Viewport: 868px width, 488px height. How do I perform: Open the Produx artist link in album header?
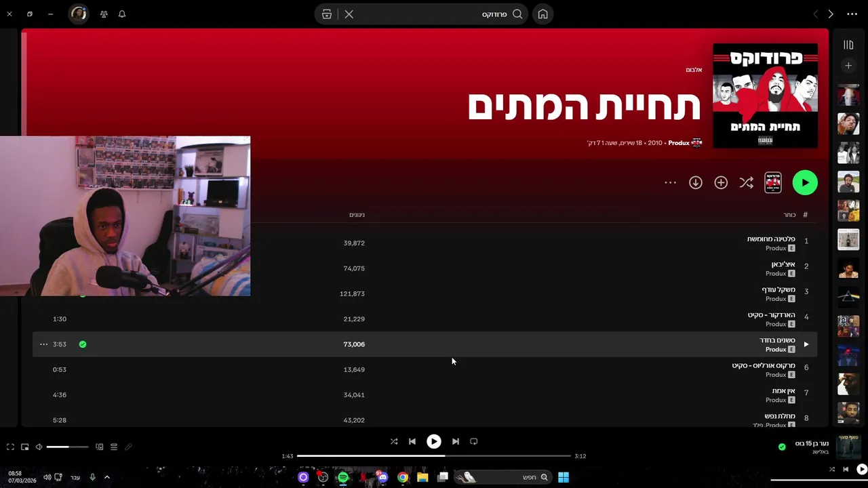(x=678, y=143)
